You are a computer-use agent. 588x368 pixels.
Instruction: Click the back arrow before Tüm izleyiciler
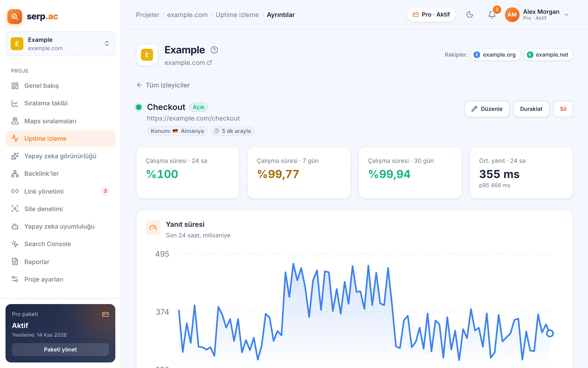point(139,85)
